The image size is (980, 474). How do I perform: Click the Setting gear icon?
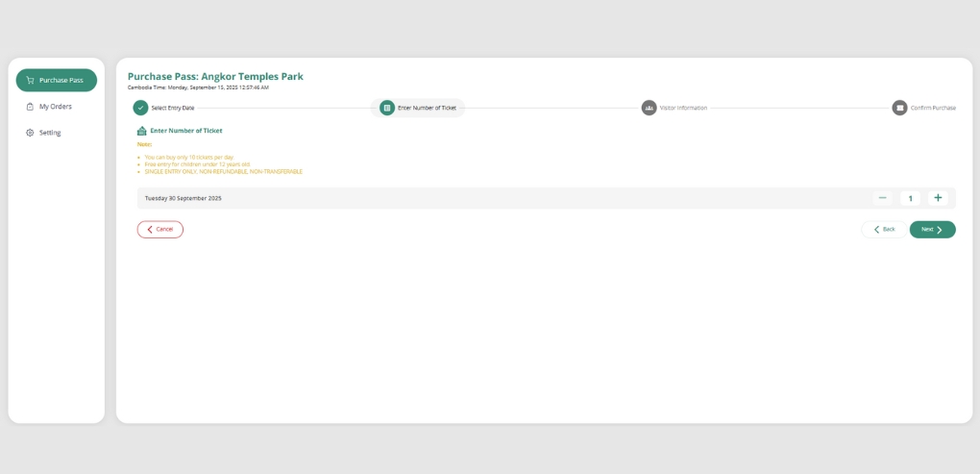[30, 133]
